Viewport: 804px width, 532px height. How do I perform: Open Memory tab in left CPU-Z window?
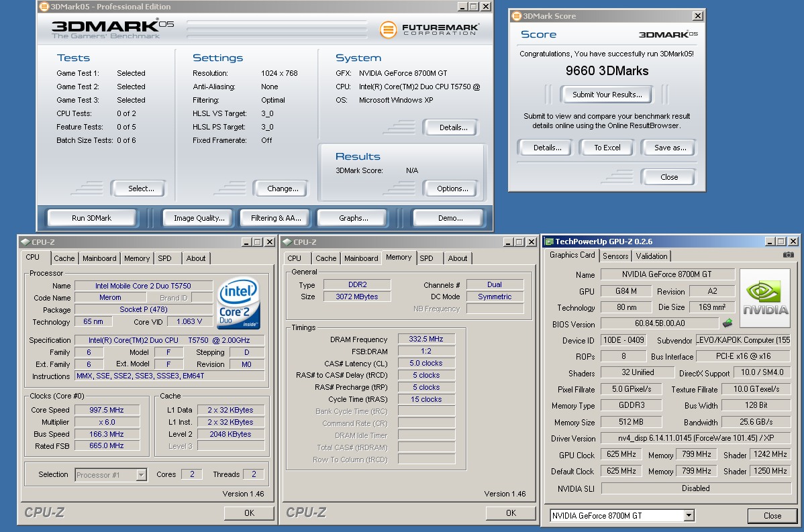[x=137, y=258]
